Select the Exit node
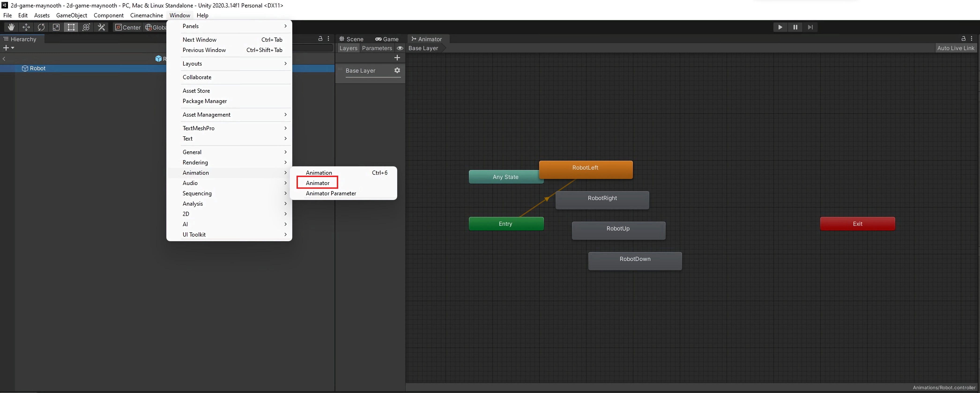Image resolution: width=980 pixels, height=393 pixels. coord(857,224)
